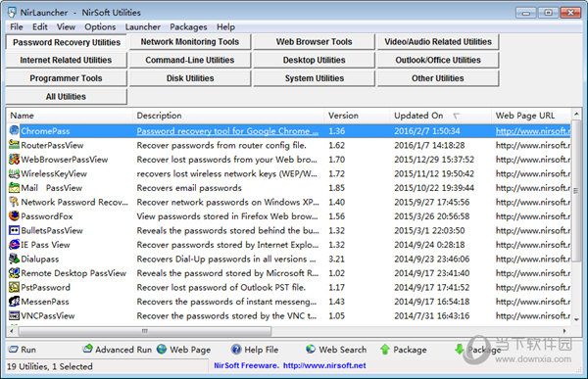
Task: Select Password Recovery Utilities category
Action: (67, 42)
